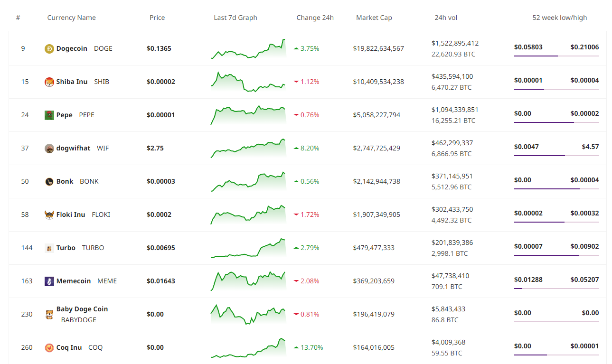Select the Market Cap column header

point(374,18)
